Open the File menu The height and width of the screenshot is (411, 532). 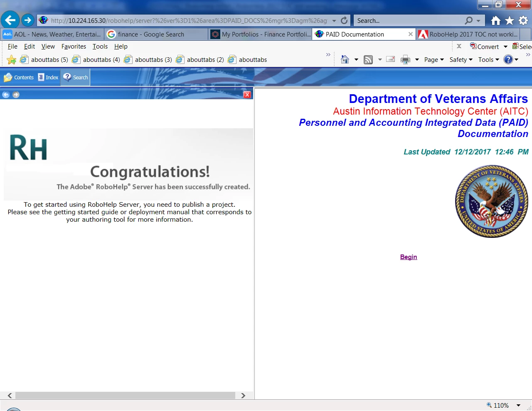(12, 46)
